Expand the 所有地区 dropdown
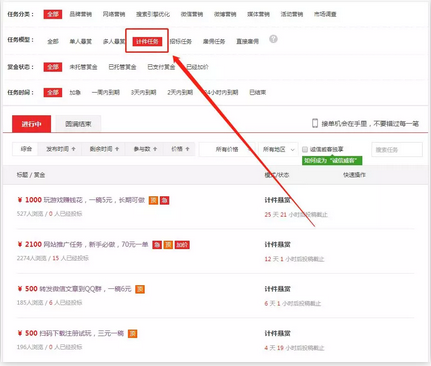Viewport: 431px width, 366px height. point(278,149)
